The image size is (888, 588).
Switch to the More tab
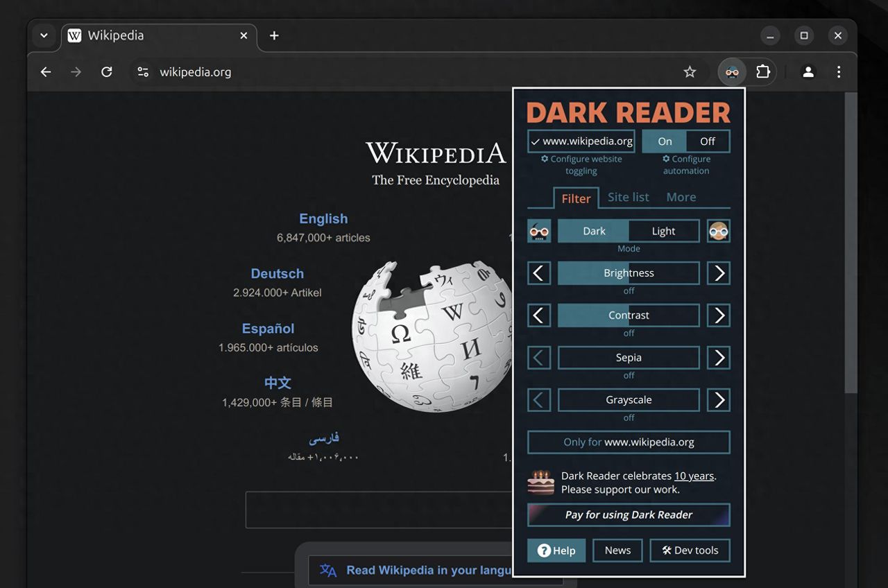681,197
